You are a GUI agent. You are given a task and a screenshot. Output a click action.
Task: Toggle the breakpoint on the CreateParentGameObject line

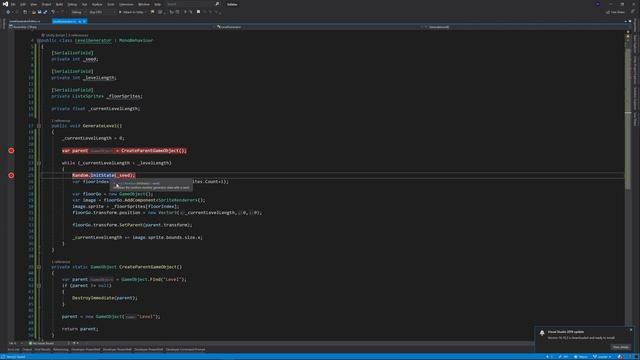[11, 151]
